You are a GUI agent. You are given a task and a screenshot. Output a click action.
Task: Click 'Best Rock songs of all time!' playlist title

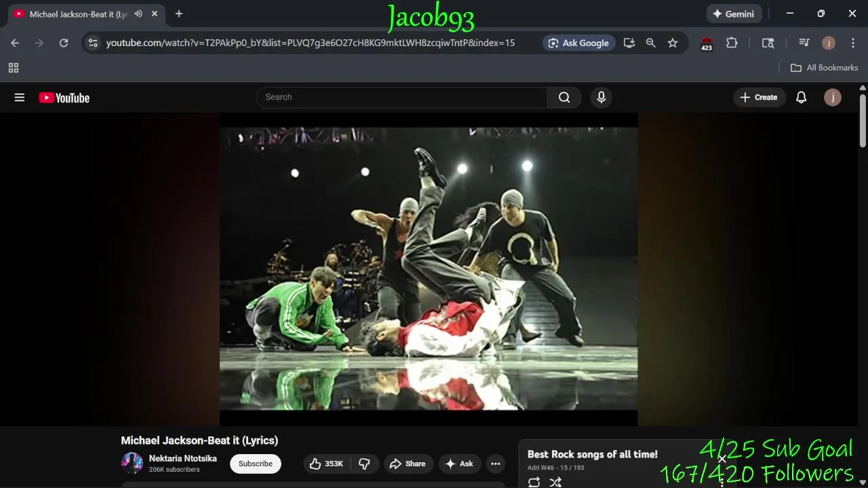[x=593, y=455]
